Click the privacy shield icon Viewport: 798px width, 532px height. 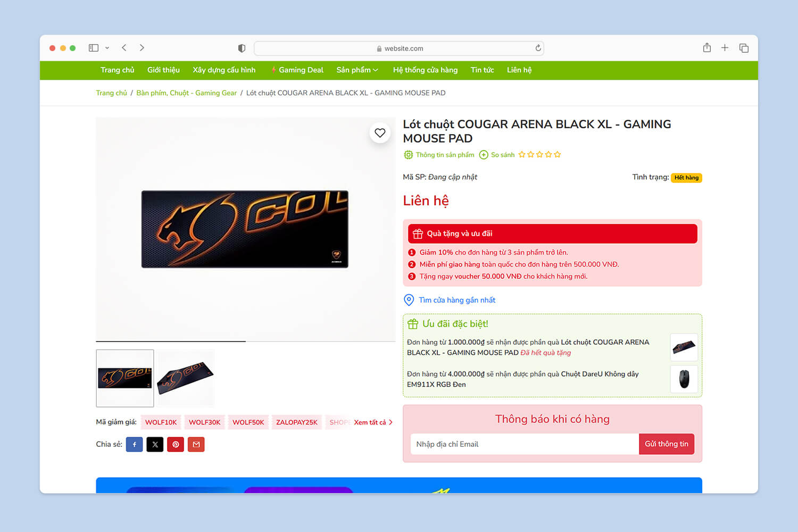[242, 48]
